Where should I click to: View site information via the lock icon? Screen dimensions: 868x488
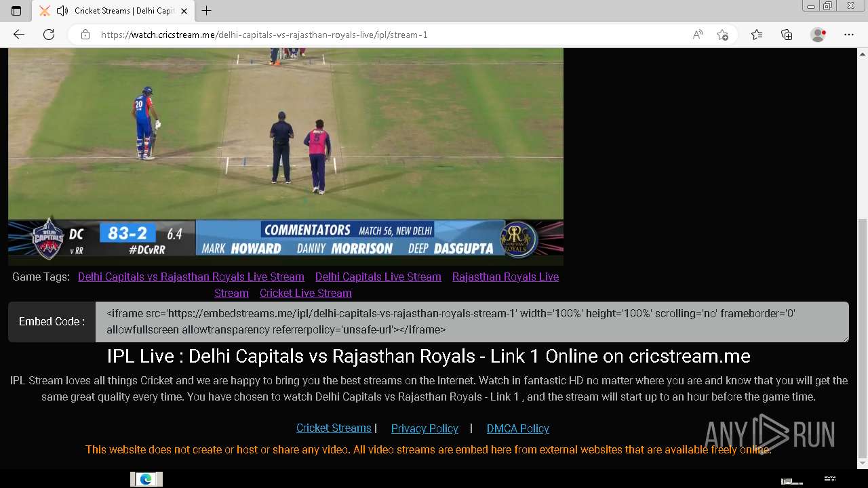tap(85, 35)
